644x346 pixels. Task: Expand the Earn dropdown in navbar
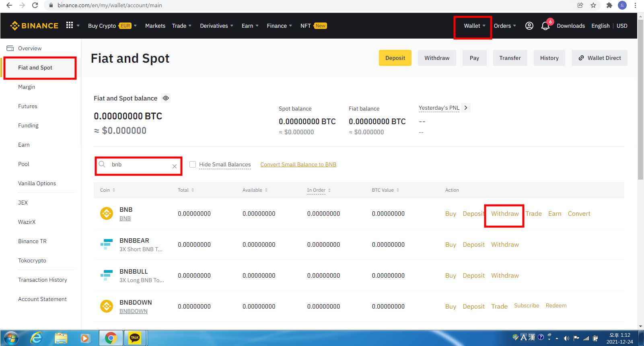250,26
